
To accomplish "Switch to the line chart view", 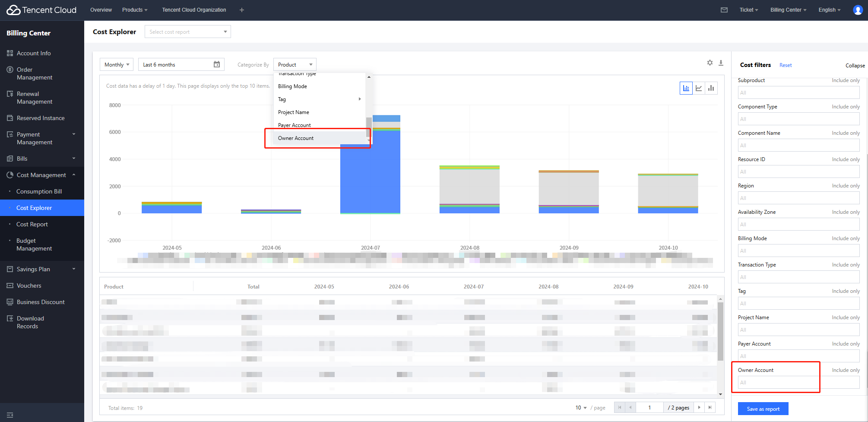I will (699, 88).
